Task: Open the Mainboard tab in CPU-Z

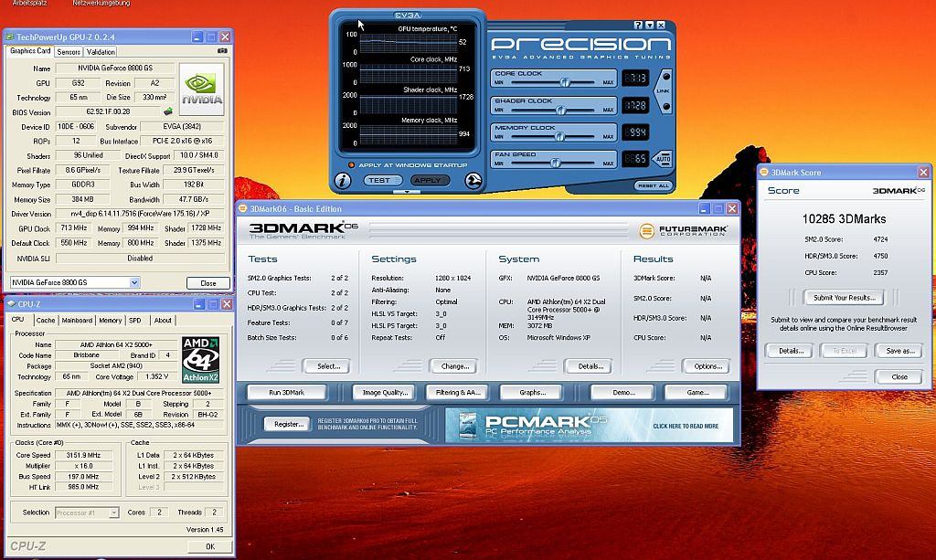Action: 77,321
